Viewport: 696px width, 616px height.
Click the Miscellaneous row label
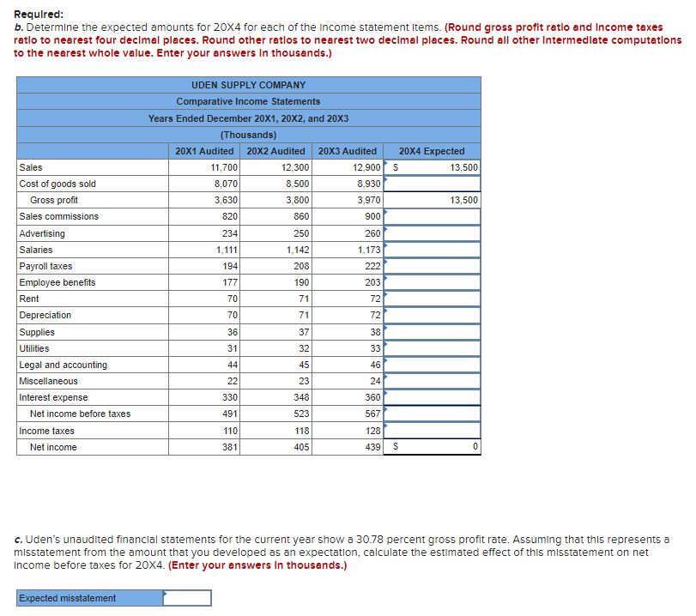(48, 381)
